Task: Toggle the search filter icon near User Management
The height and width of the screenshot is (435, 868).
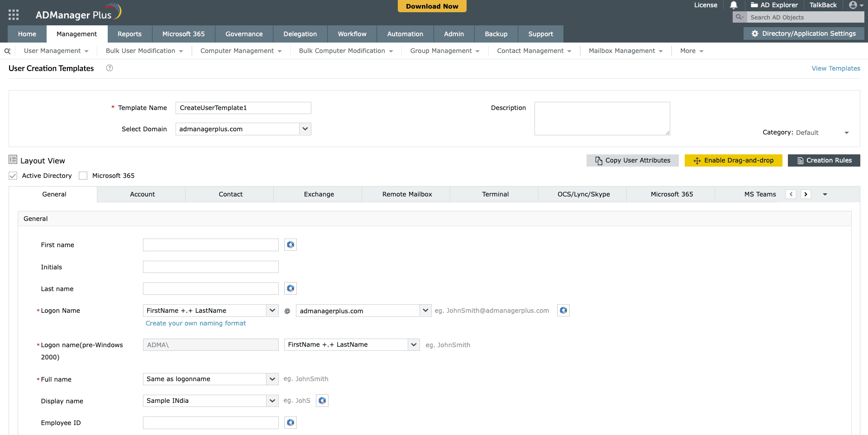Action: pyautogui.click(x=7, y=51)
